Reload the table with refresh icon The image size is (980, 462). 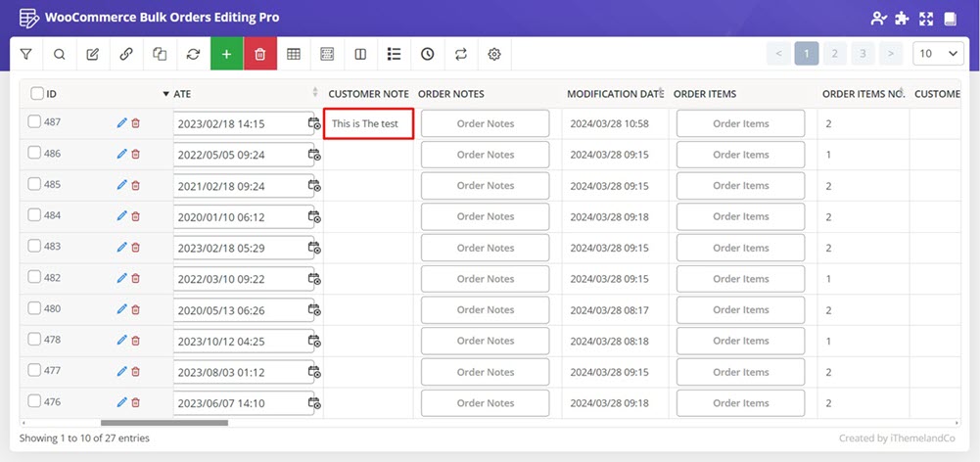pos(193,54)
